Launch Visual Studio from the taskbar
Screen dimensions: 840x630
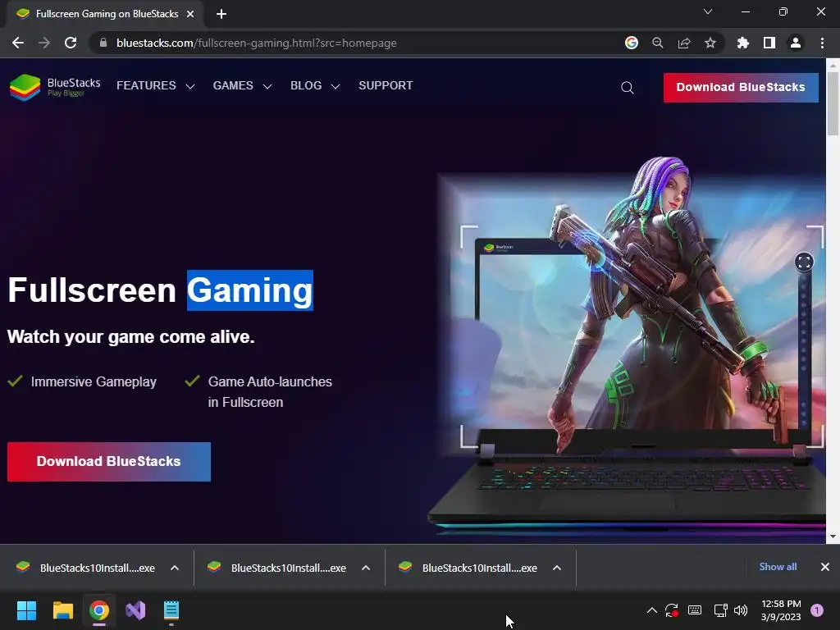(x=135, y=610)
